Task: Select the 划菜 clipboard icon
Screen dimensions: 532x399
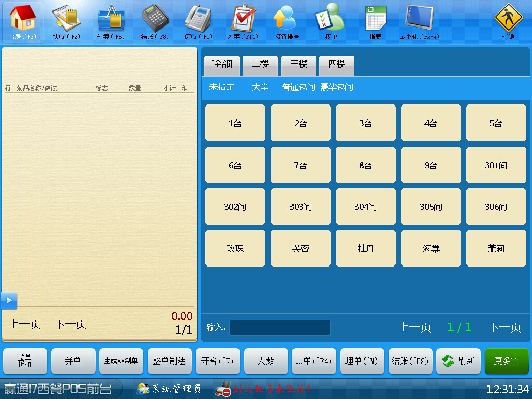Action: 243,19
